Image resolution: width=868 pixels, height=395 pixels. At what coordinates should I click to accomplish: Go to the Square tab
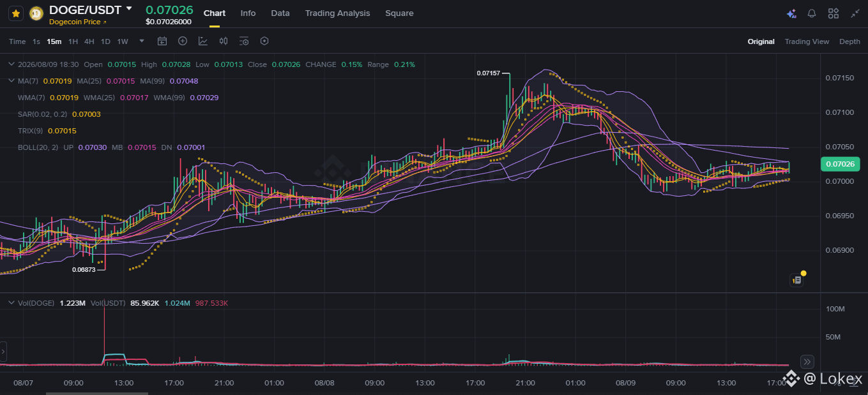[399, 13]
